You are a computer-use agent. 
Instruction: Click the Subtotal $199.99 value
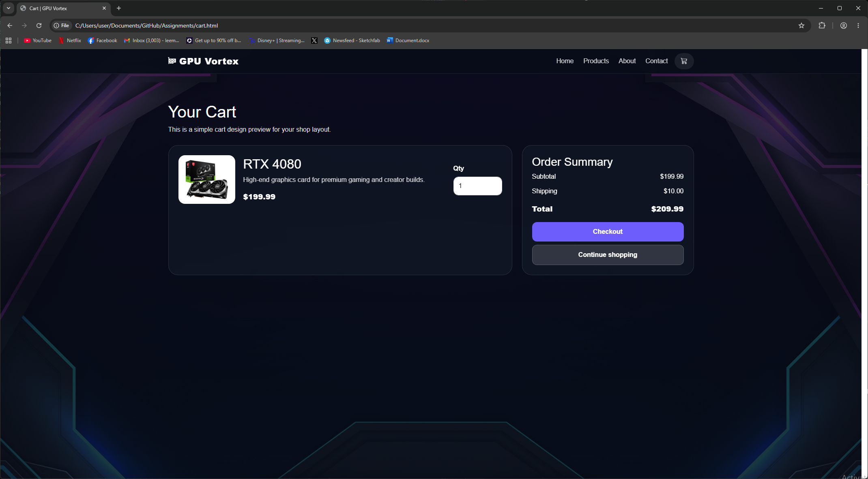[x=672, y=176]
